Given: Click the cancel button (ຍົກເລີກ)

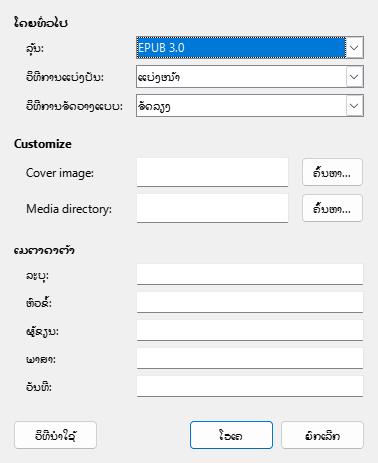Looking at the screenshot, I should [322, 435].
